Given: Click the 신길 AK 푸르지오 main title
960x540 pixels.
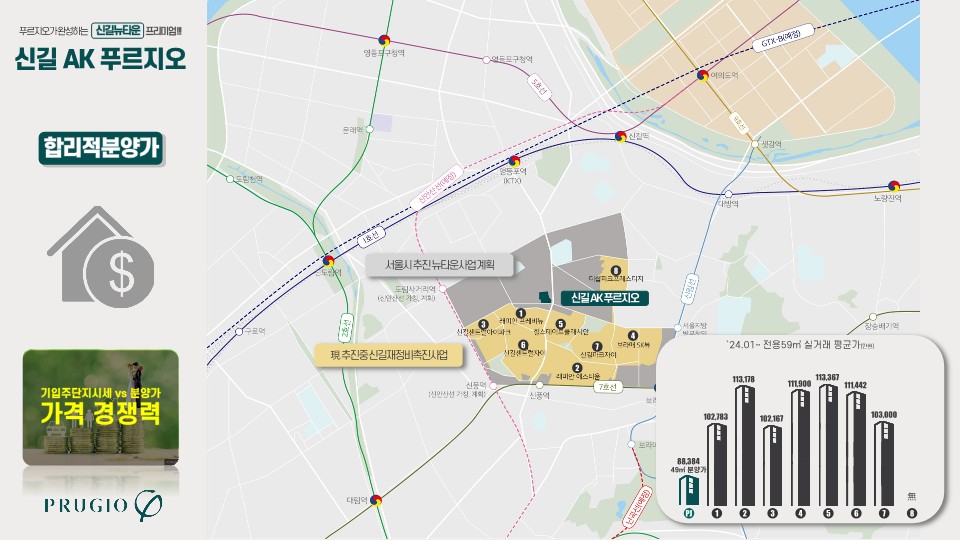Looking at the screenshot, I should pos(100,59).
